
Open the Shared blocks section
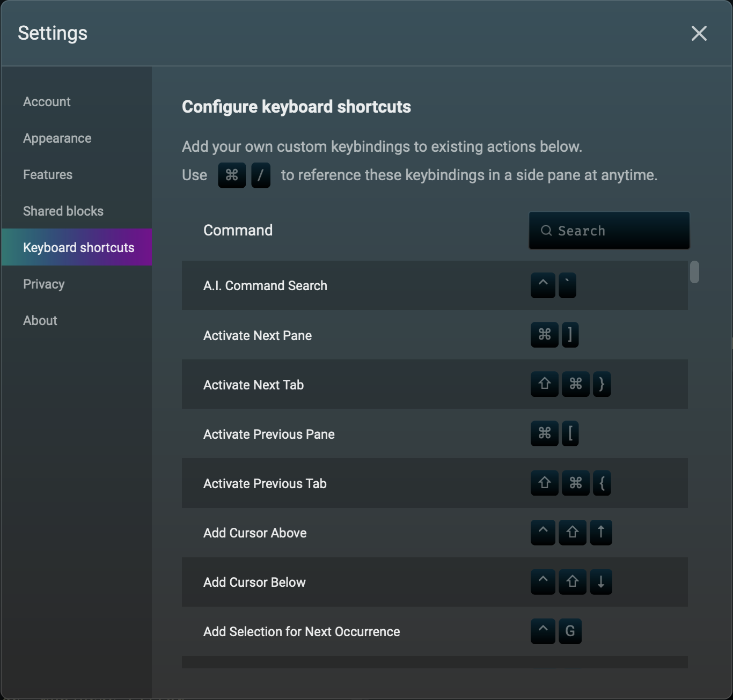[63, 211]
